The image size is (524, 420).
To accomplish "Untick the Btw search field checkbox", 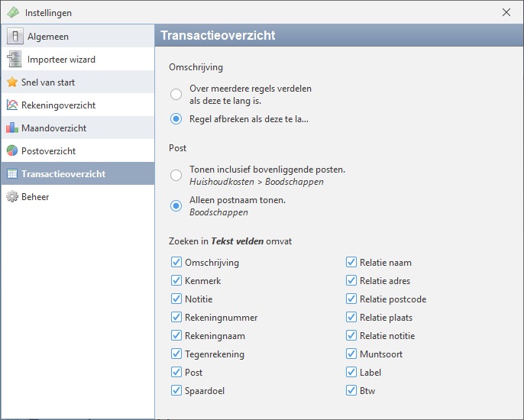I will 351,391.
